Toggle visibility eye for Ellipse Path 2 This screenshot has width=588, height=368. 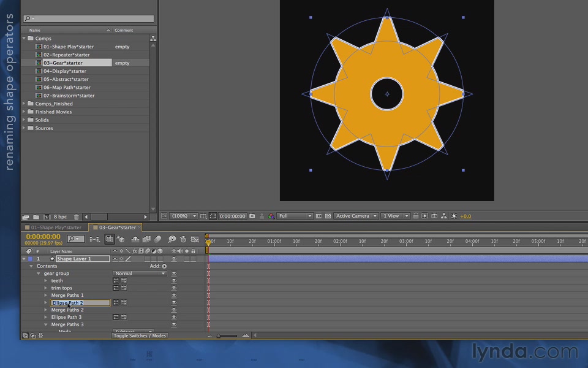coord(173,302)
